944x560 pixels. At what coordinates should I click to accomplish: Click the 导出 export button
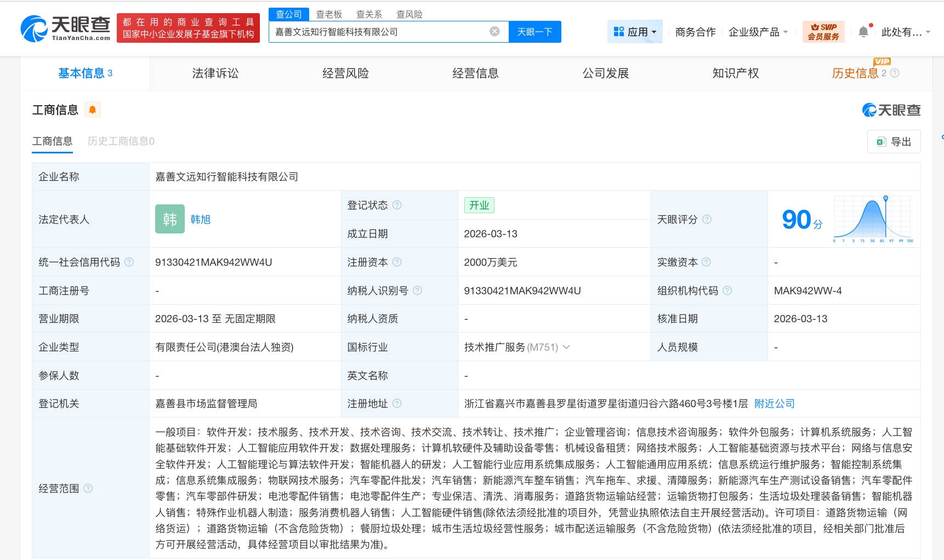[894, 141]
